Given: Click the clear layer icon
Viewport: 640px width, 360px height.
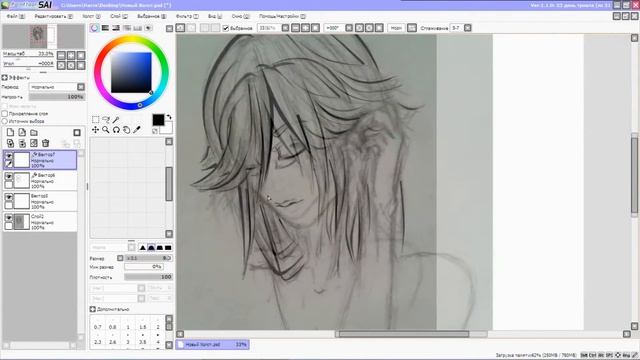Looking at the screenshot, I should click(34, 143).
